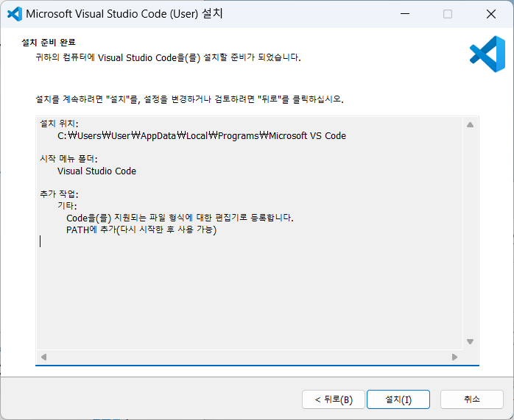The image size is (514, 420).
Task: Go back with the < 뒤로(B) button
Action: pyautogui.click(x=334, y=399)
